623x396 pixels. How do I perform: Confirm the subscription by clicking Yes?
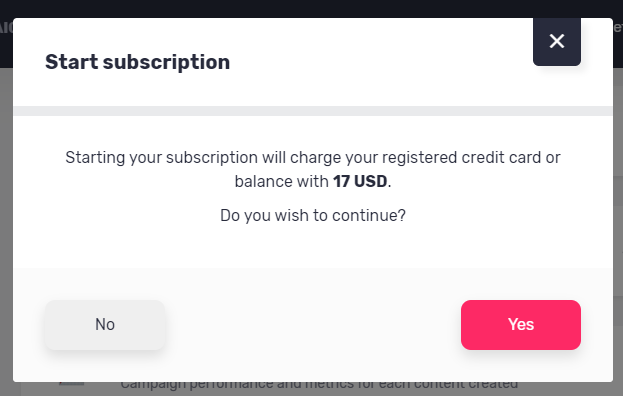[x=521, y=325]
